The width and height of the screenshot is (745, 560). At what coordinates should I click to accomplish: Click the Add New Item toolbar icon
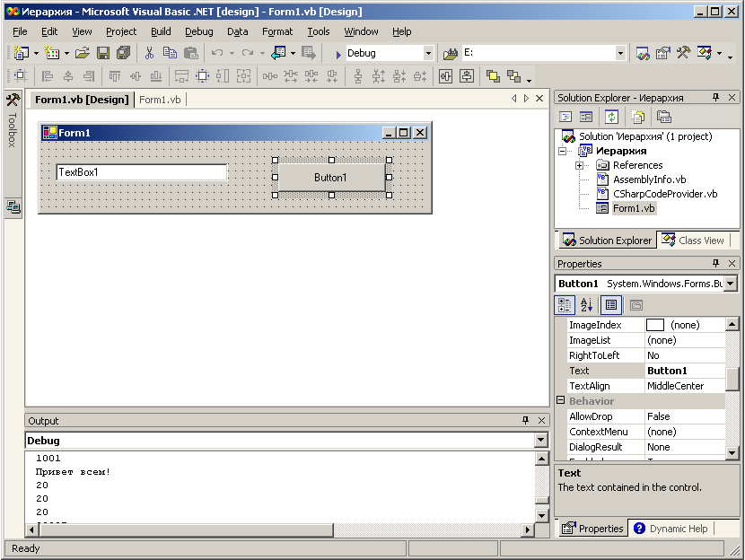click(x=52, y=53)
